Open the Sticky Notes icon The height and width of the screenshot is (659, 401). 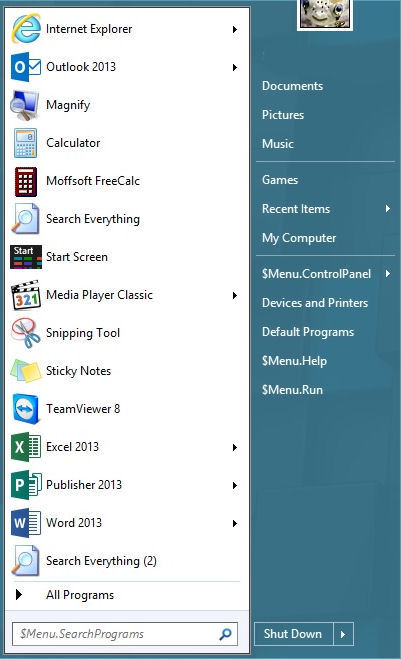(x=26, y=371)
